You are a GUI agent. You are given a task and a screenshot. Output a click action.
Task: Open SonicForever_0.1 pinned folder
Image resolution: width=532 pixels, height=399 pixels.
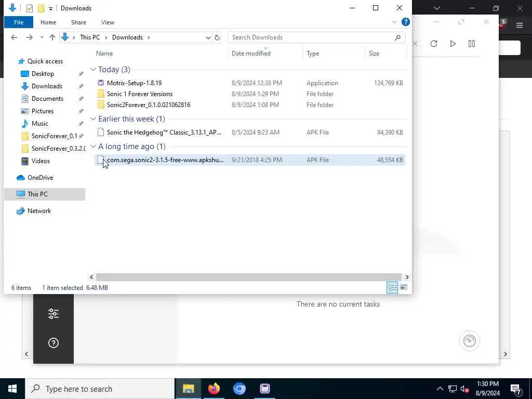click(x=54, y=136)
